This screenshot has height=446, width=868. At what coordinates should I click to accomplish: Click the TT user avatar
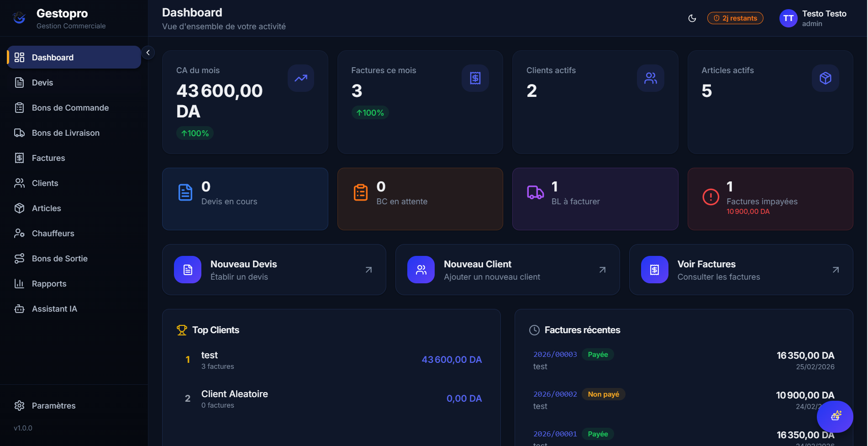[788, 18]
